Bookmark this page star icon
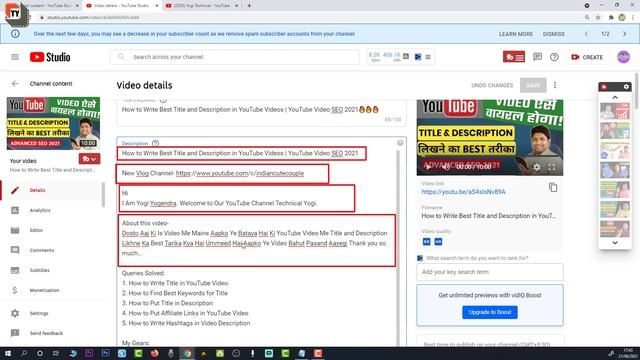This screenshot has width=640, height=360. click(x=598, y=18)
